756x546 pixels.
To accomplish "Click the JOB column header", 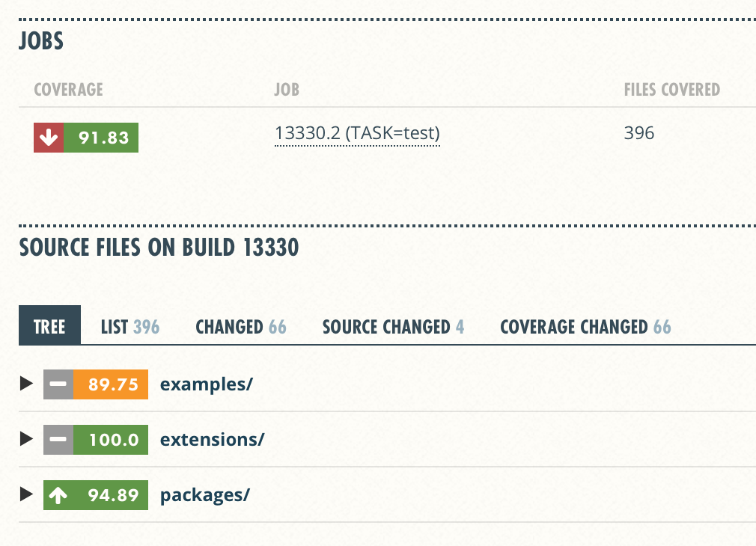I will pyautogui.click(x=287, y=90).
